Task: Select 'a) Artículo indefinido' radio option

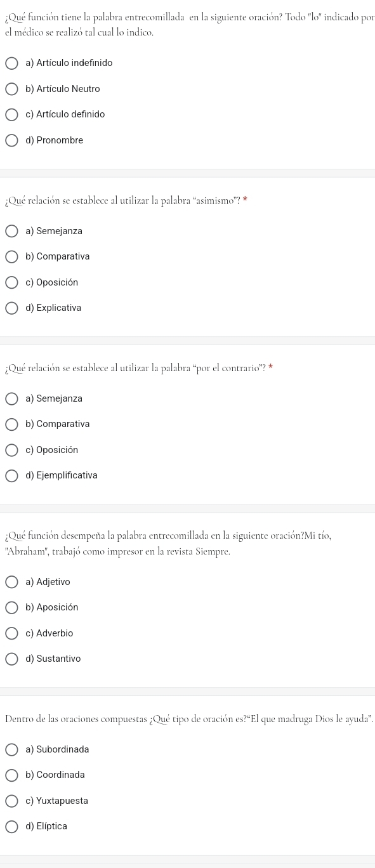Action: (x=12, y=63)
